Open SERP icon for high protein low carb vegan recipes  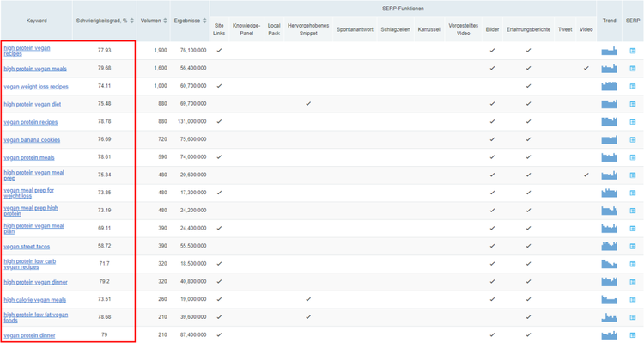(633, 264)
